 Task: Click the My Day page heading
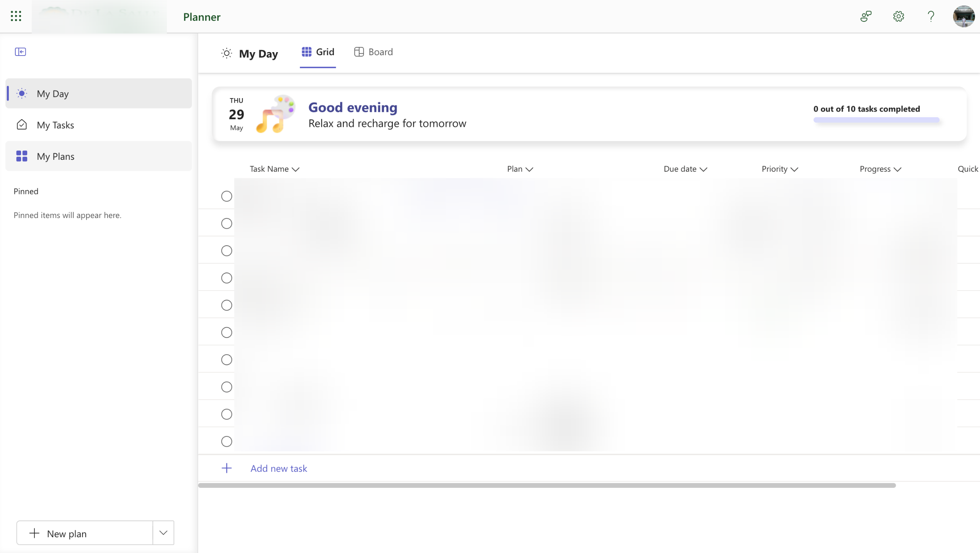(x=258, y=54)
